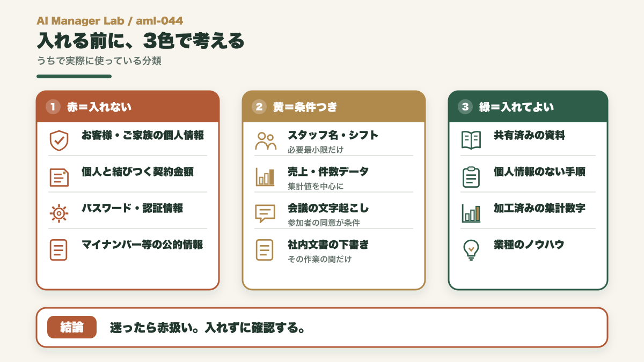Click the bar chart icon beside 加工済みの集計数字
The image size is (644, 362).
click(x=471, y=213)
